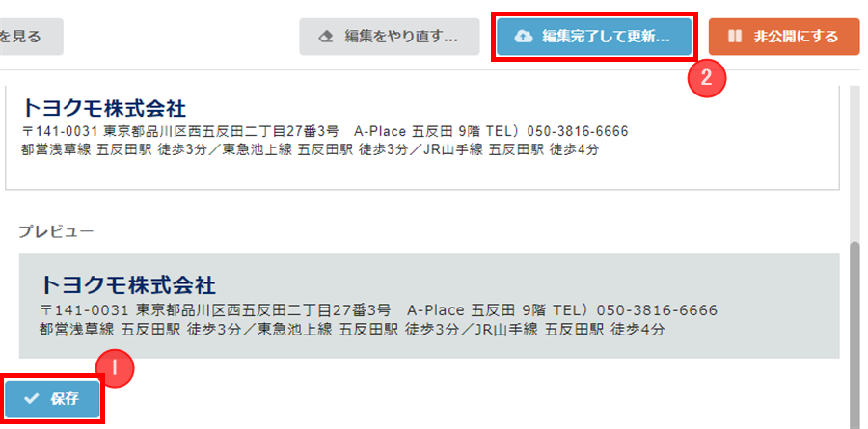Image resolution: width=868 pixels, height=429 pixels.
Task: Click the 編集完了して更新... button label
Action: [x=607, y=37]
